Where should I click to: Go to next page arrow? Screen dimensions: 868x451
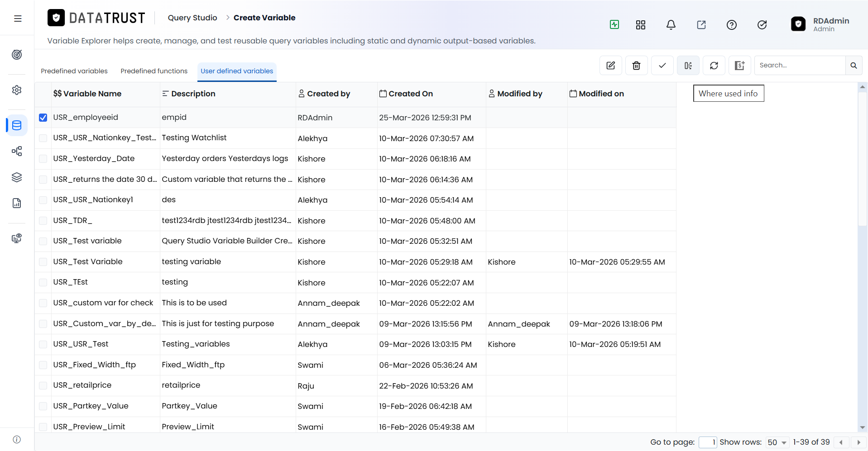(858, 442)
